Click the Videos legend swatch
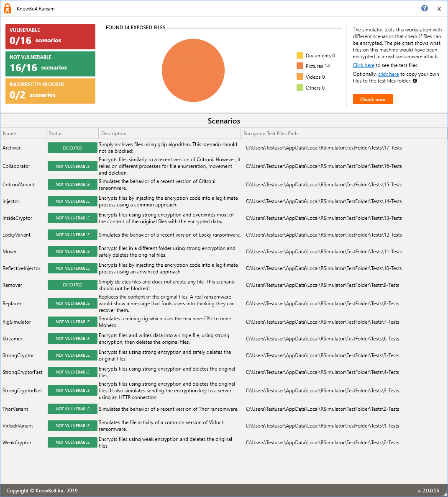Screen dimensions: 448x497 [300, 77]
